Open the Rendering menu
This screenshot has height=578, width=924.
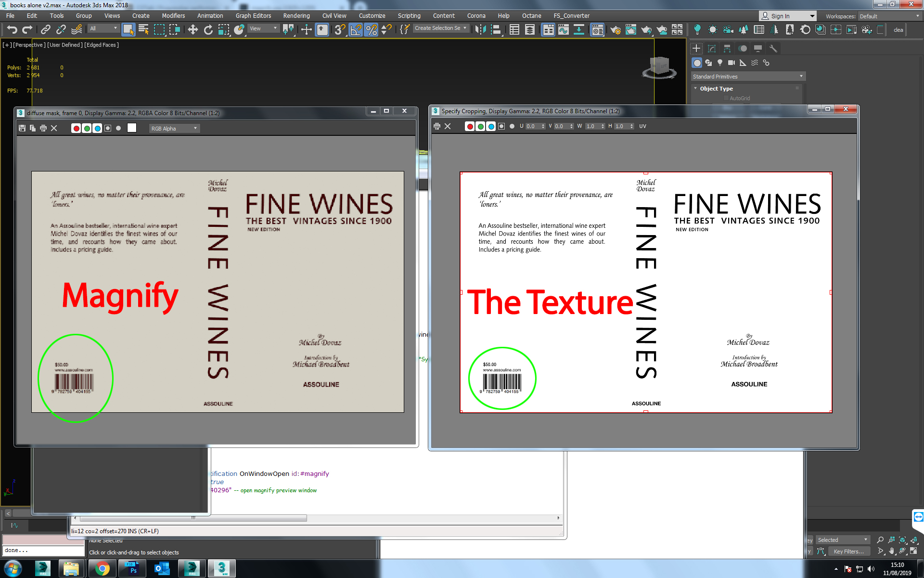296,16
